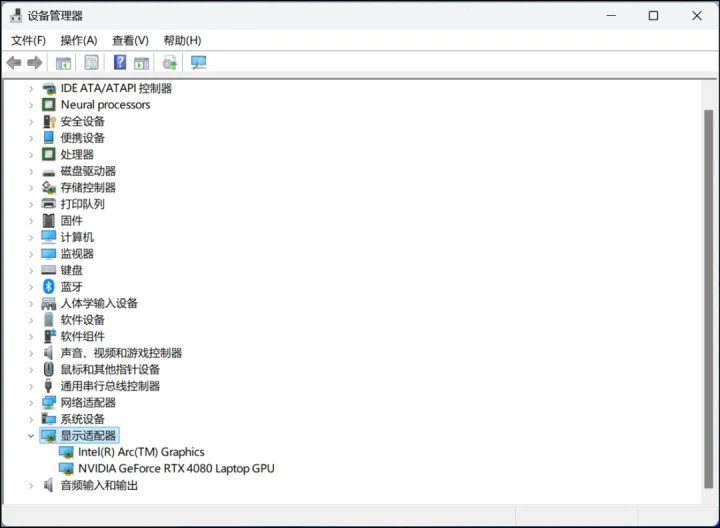720x528 pixels.
Task: Click the 蓝牙 Bluetooth icon
Action: click(49, 286)
